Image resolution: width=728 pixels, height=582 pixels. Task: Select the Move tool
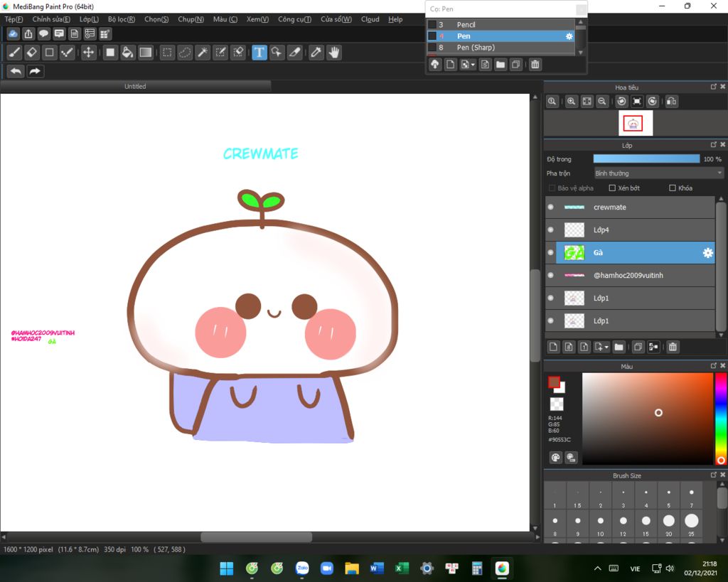[x=88, y=53]
